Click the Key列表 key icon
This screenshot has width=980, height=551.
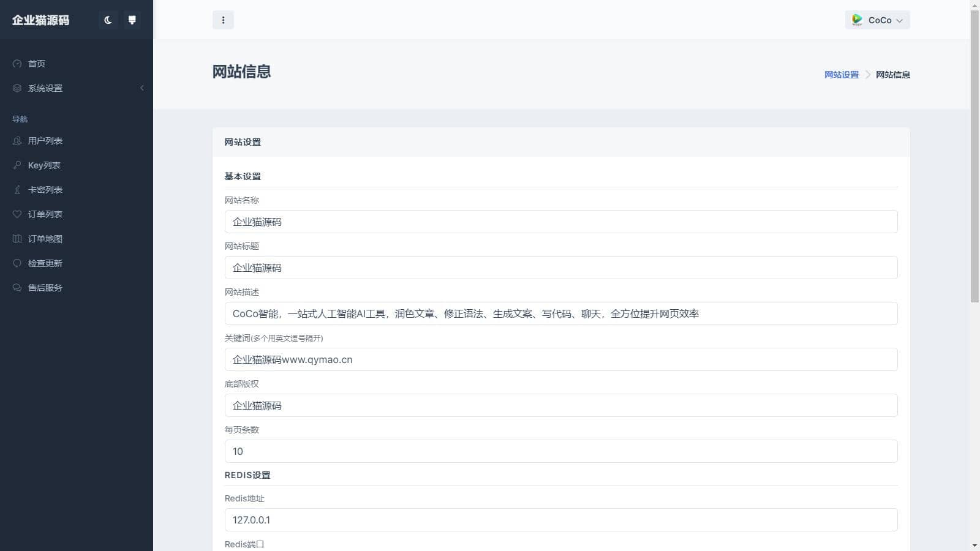click(17, 165)
